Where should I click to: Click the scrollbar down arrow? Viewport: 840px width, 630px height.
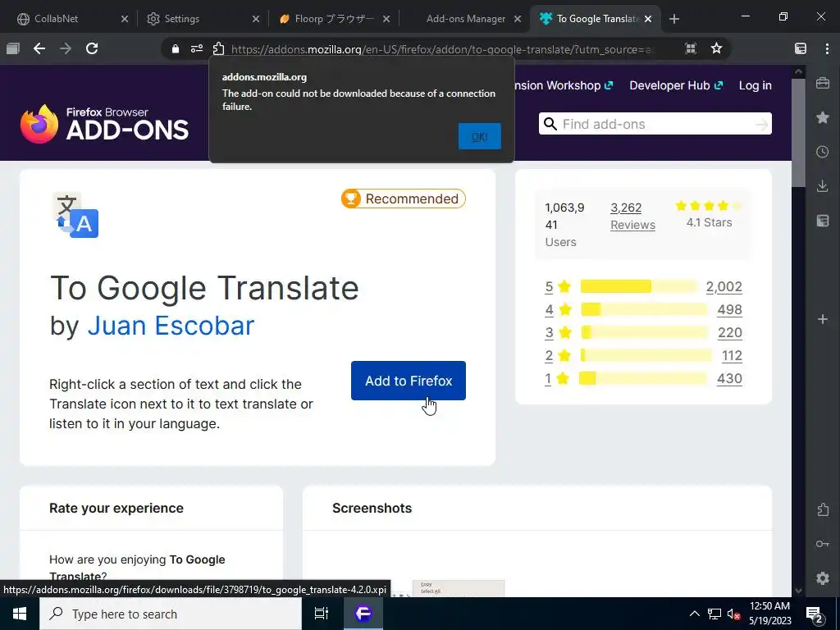tap(798, 591)
